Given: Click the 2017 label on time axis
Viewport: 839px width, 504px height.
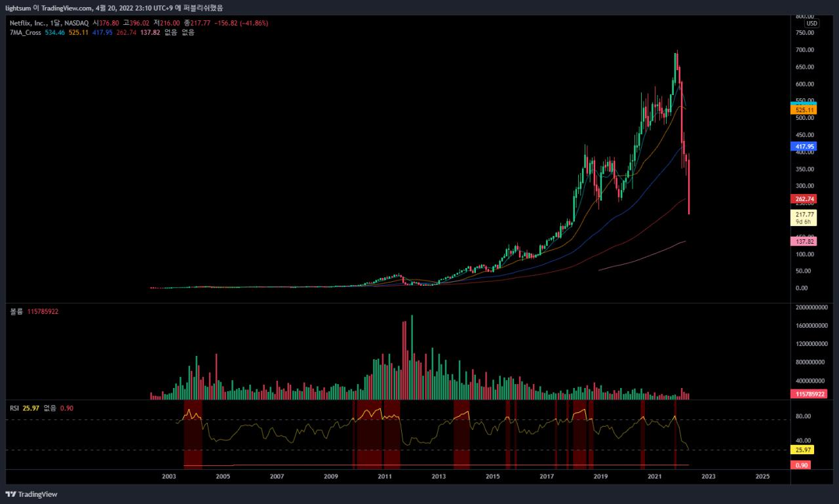Looking at the screenshot, I should (x=547, y=476).
